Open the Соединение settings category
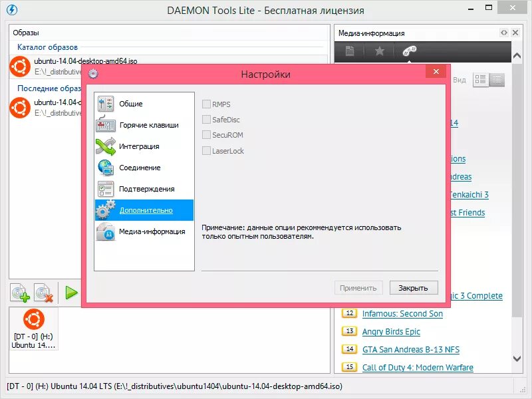The height and width of the screenshot is (399, 532). pyautogui.click(x=144, y=168)
